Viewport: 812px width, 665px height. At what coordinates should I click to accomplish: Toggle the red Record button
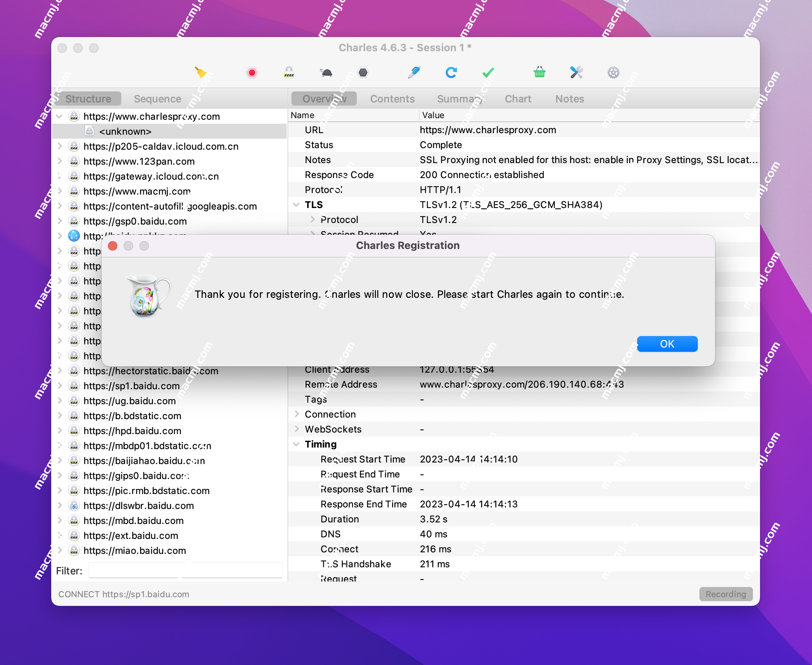click(x=252, y=72)
